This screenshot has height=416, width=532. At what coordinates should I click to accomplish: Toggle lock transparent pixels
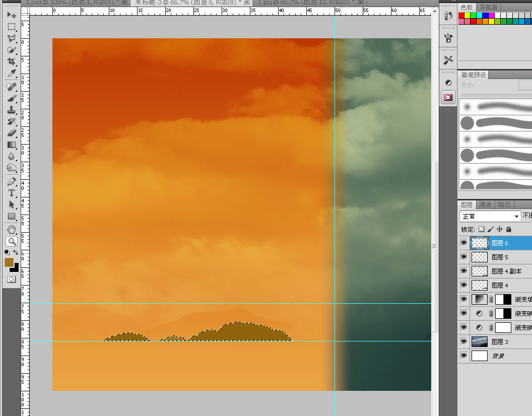click(481, 229)
